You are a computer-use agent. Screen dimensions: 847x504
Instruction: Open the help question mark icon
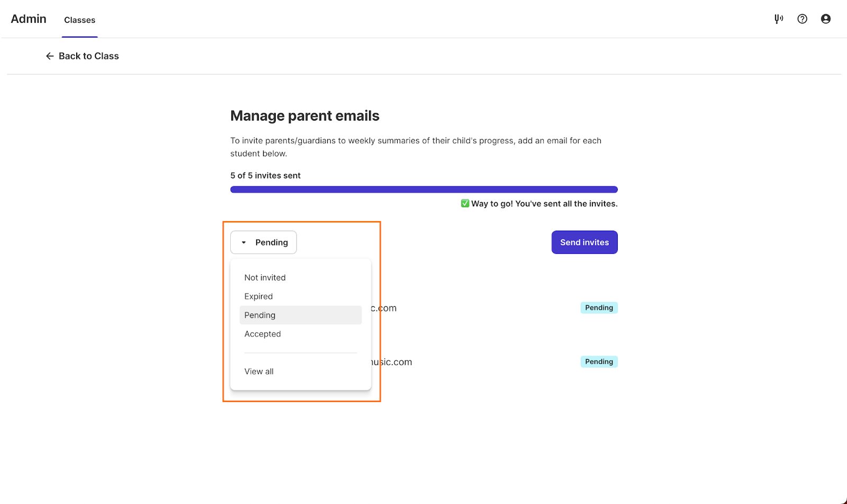pos(803,19)
